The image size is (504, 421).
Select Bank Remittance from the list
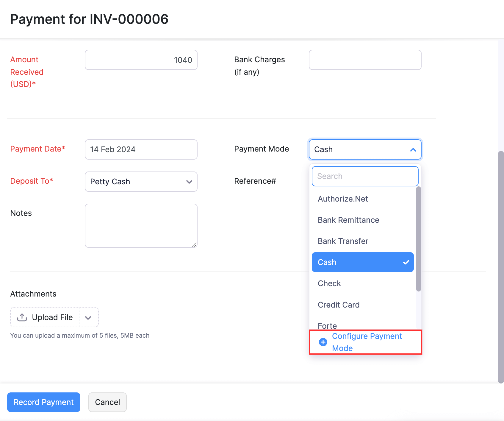coord(348,220)
